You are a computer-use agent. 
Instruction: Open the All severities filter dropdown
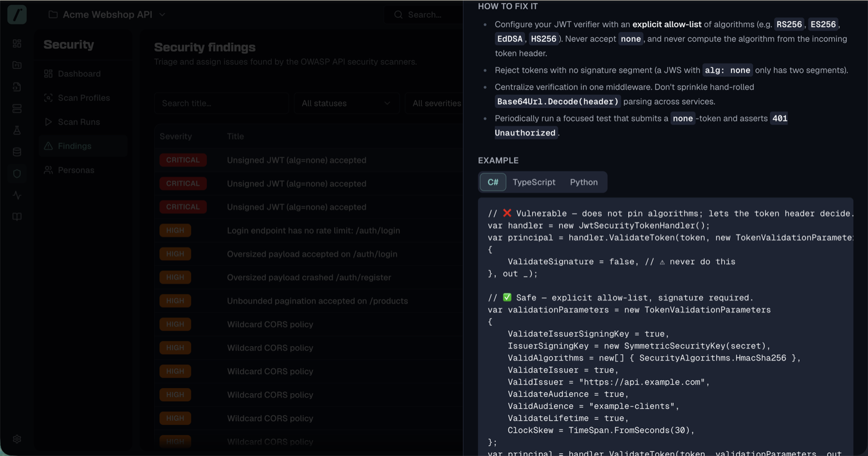(434, 104)
